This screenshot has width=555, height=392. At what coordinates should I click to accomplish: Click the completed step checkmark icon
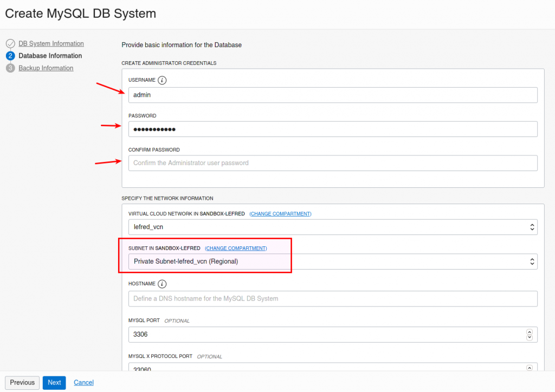[x=10, y=43]
